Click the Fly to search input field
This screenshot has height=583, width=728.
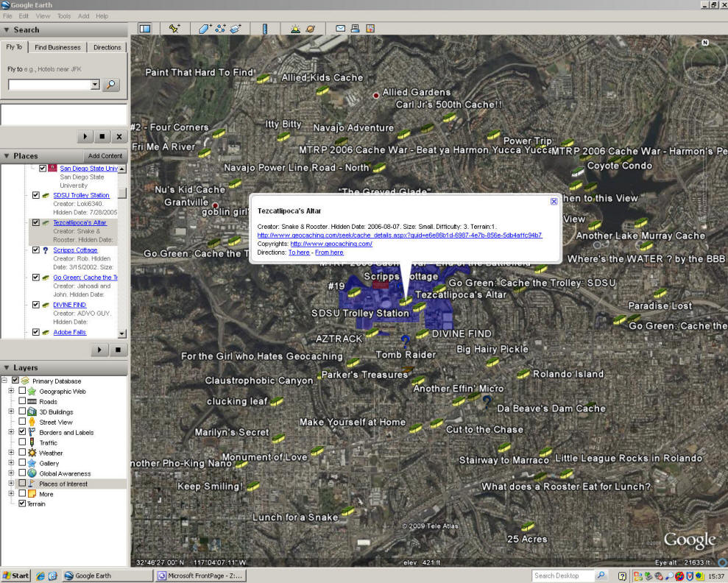(49, 85)
